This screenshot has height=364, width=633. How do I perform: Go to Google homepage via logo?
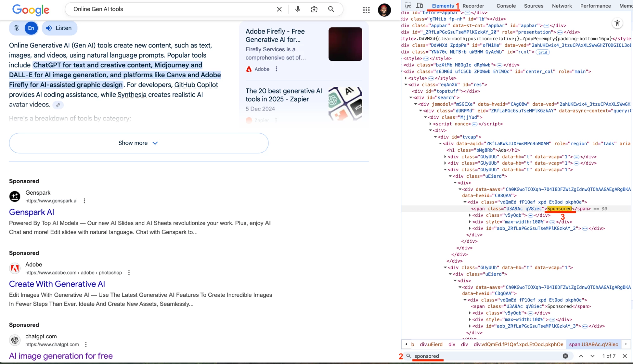click(x=31, y=10)
